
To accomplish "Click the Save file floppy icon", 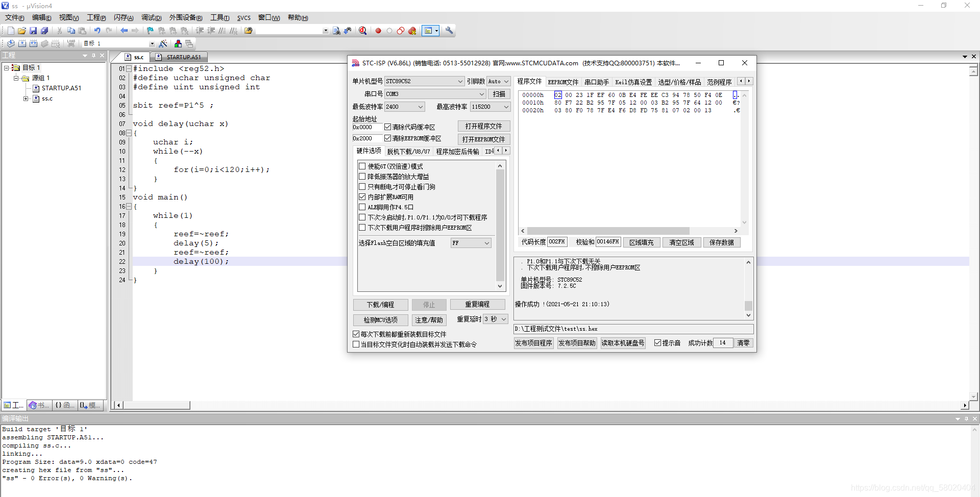I will click(33, 31).
